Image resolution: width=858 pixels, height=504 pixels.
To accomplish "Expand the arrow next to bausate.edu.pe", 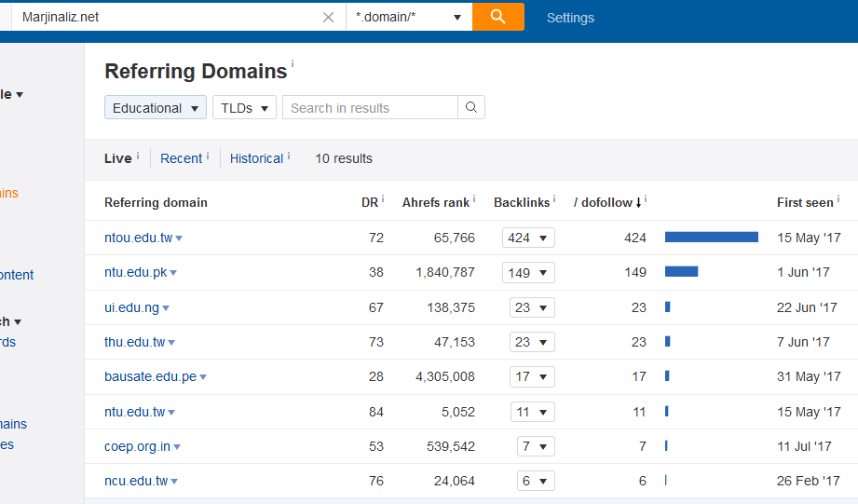I will (203, 377).
